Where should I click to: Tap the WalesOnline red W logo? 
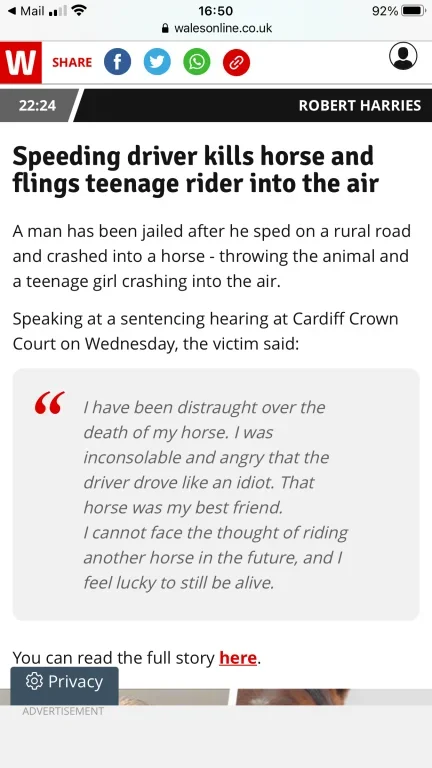point(21,63)
